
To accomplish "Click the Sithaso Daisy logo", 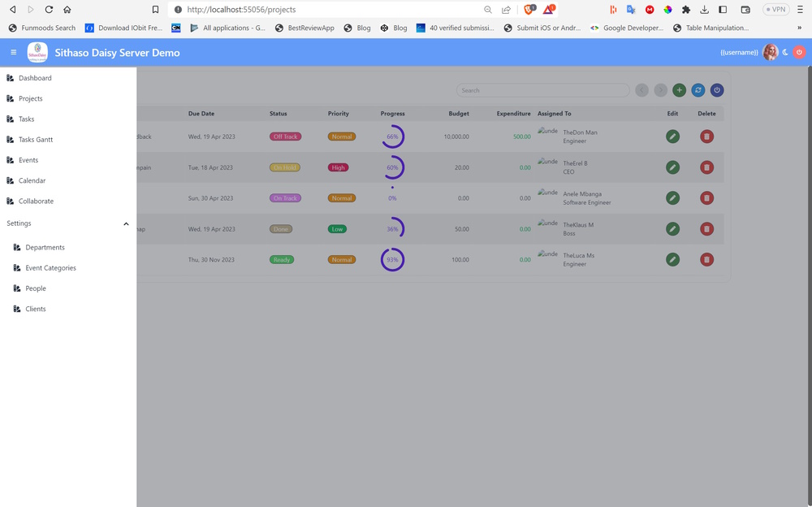I will coord(37,52).
